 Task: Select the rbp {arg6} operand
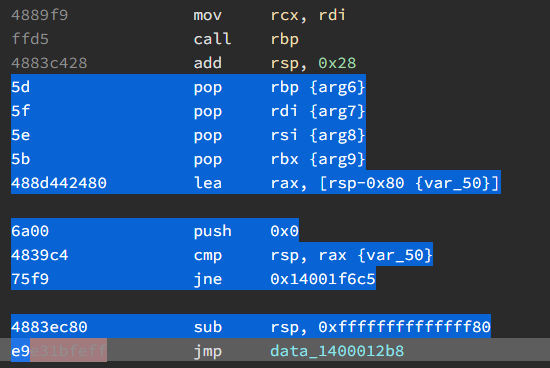318,87
